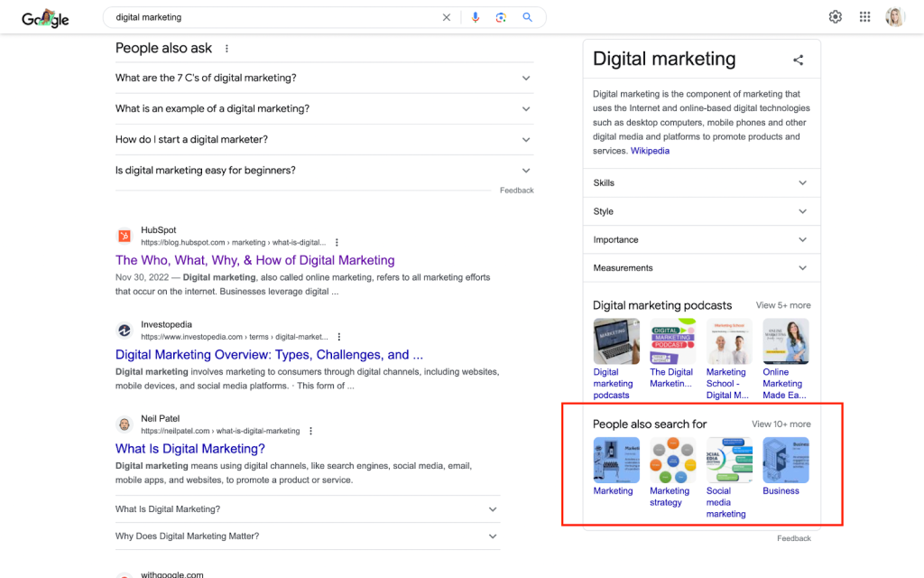Click Feedback under People also ask
Screen dimensions: 924x578
coord(517,191)
